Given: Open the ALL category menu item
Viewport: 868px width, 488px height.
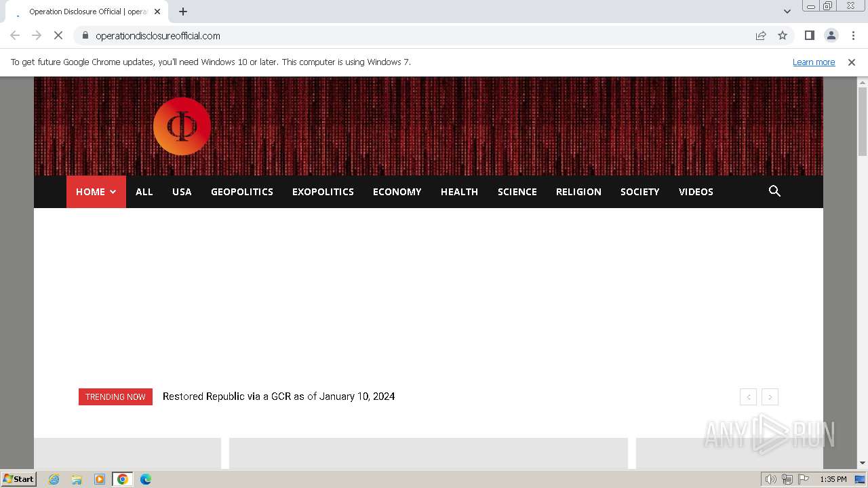Looking at the screenshot, I should (x=144, y=192).
